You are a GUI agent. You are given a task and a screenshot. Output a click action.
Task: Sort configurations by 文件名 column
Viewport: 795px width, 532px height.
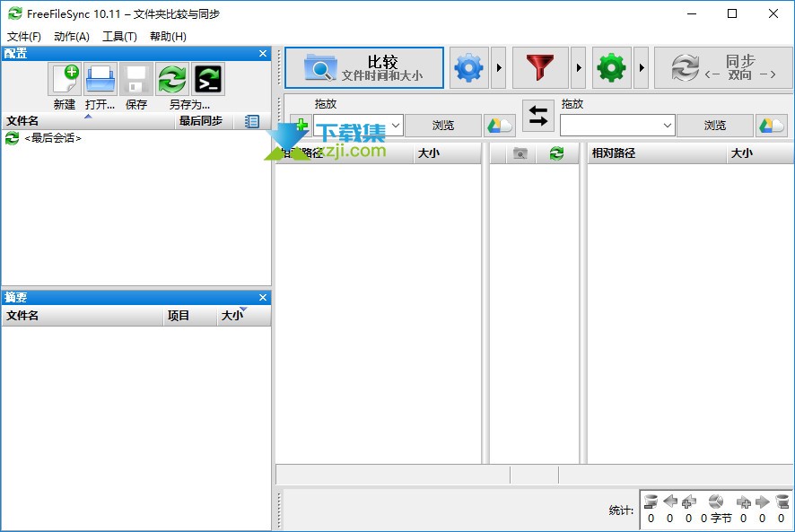click(x=89, y=121)
